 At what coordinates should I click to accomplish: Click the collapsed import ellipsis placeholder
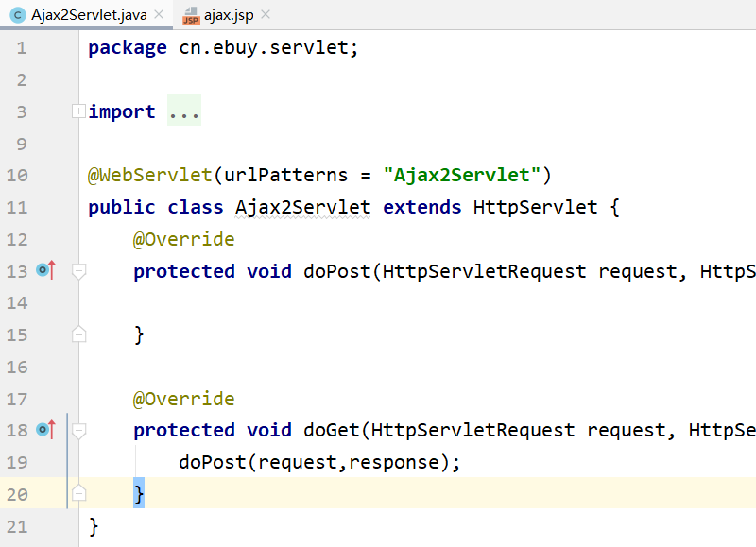point(183,111)
